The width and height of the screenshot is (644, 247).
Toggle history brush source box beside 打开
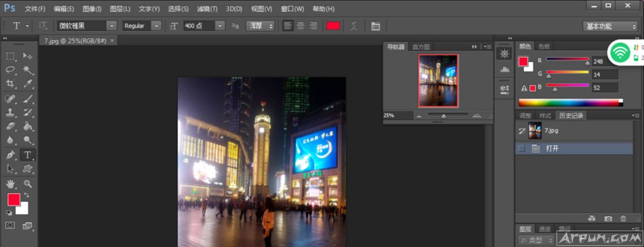[521, 149]
